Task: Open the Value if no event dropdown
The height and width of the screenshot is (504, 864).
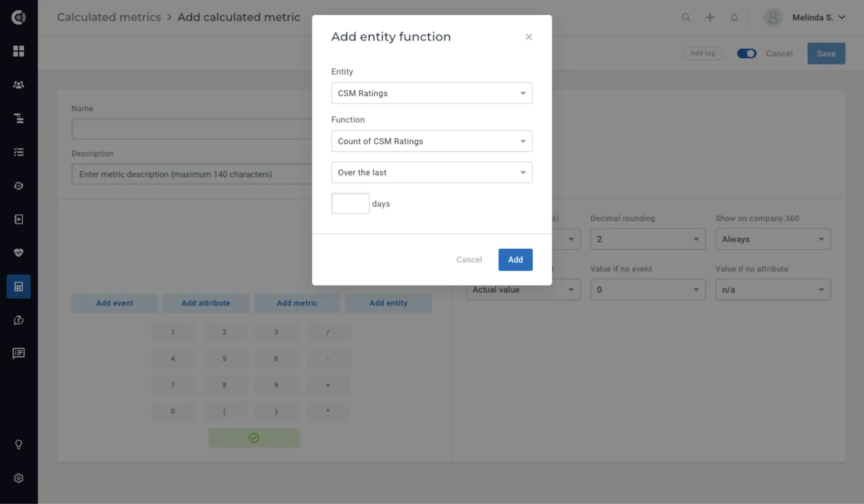Action: click(x=648, y=290)
